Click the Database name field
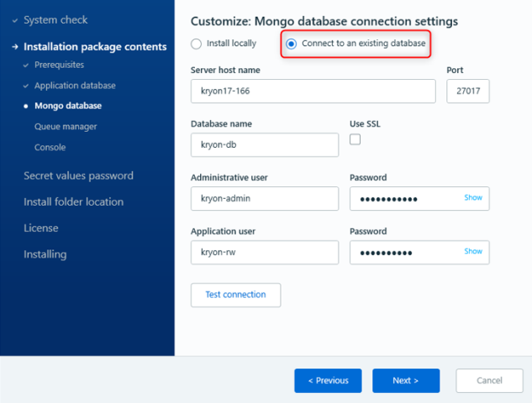 tap(264, 144)
